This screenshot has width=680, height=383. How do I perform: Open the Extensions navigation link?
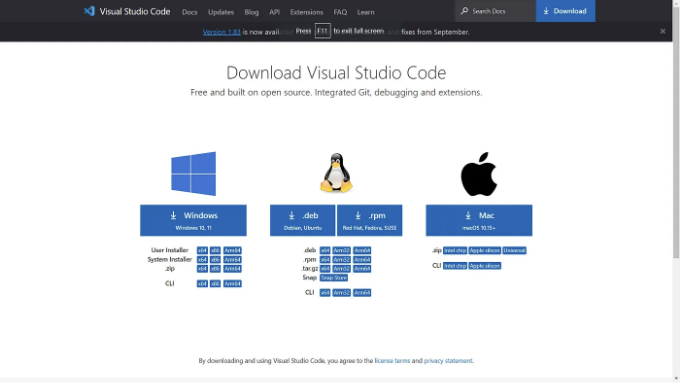tap(307, 12)
